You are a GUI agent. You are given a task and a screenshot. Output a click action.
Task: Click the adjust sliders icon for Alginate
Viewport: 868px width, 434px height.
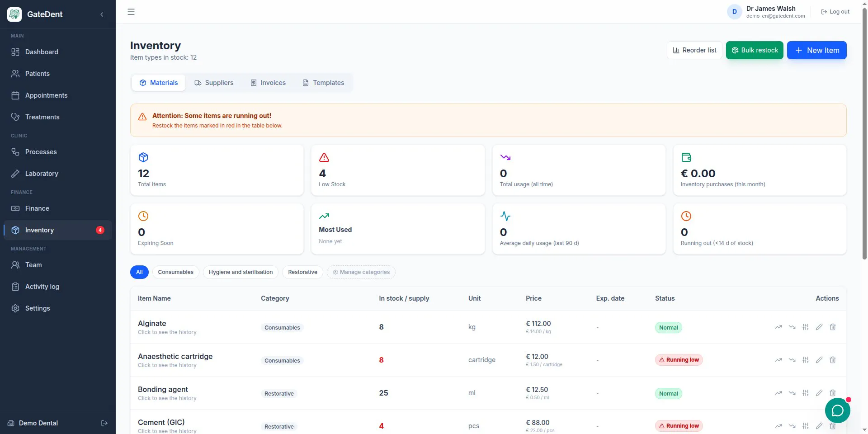(x=805, y=327)
